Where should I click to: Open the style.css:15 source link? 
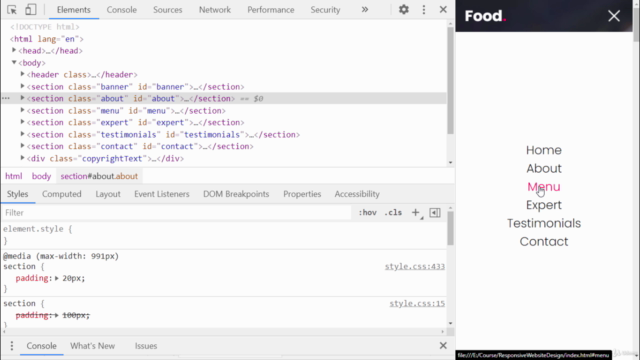(x=417, y=304)
